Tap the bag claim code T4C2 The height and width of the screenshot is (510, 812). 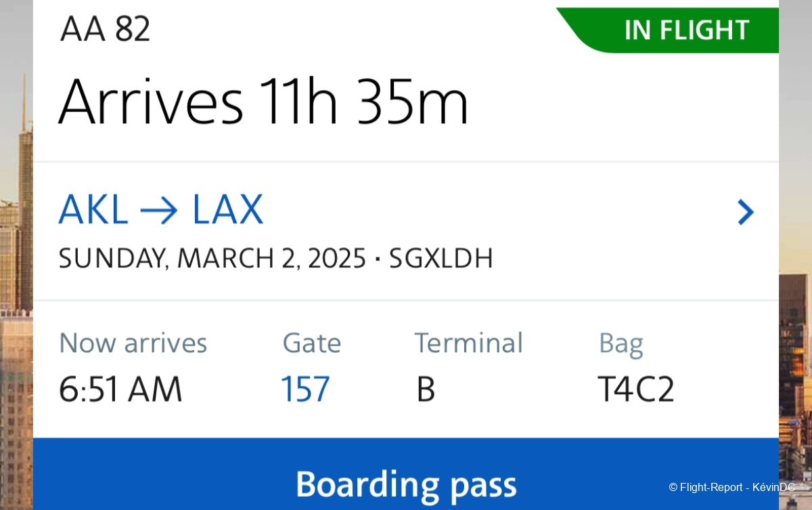635,389
